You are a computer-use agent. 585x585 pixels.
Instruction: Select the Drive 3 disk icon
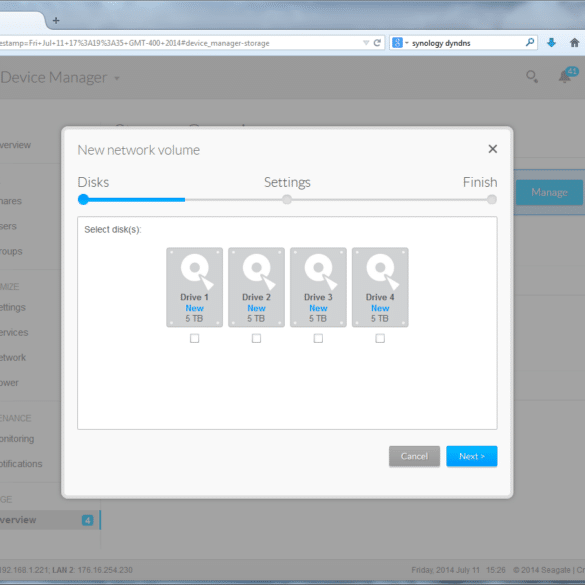point(318,287)
